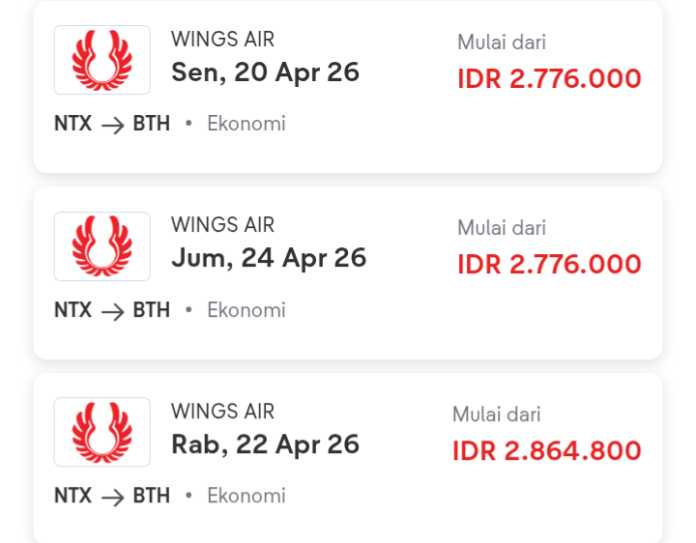Click Wings Air logo on 20 Apr flight
The height and width of the screenshot is (543, 696).
tap(102, 60)
